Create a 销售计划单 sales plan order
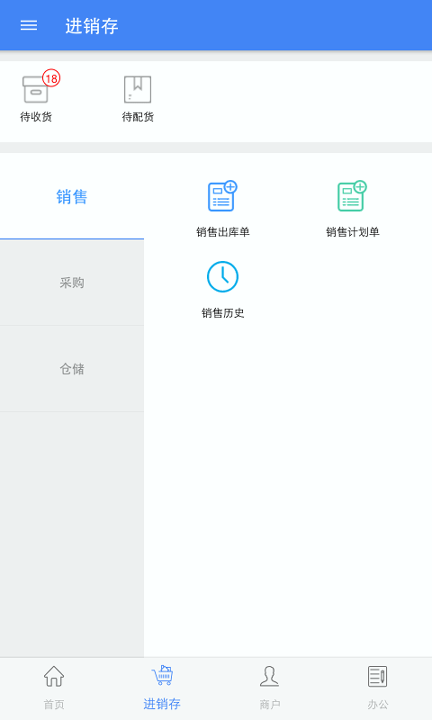The width and height of the screenshot is (432, 720). [x=353, y=196]
